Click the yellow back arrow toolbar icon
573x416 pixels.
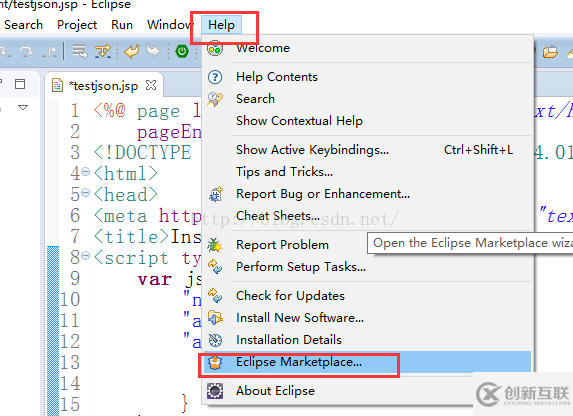click(131, 51)
